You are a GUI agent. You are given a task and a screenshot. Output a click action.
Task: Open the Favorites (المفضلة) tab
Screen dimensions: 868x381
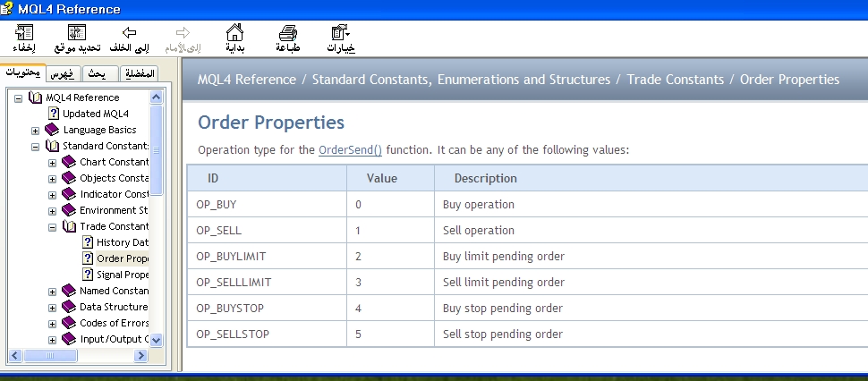click(x=136, y=73)
